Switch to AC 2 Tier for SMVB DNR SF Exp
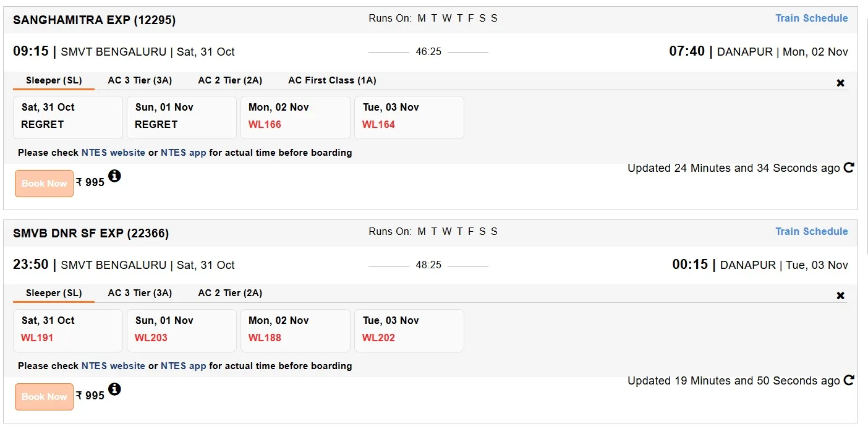This screenshot has width=868, height=429. point(230,293)
